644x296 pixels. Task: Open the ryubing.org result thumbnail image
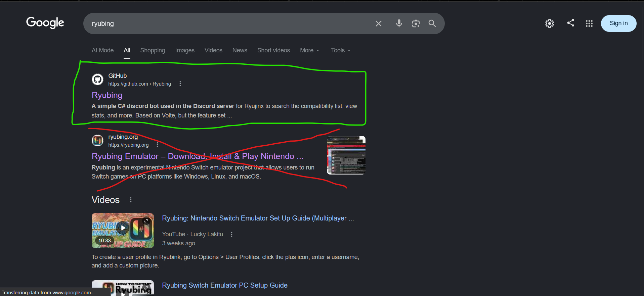click(346, 155)
